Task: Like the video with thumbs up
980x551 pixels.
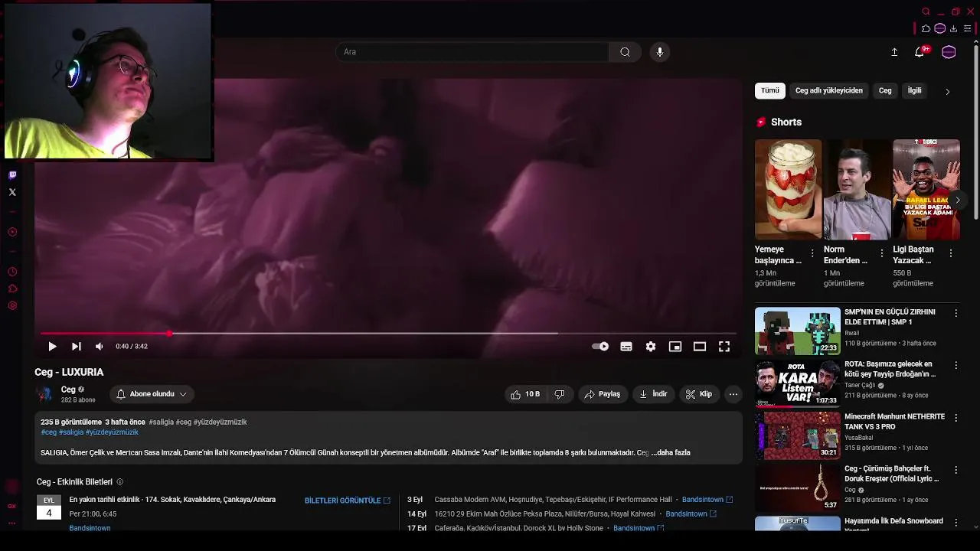Action: click(525, 394)
